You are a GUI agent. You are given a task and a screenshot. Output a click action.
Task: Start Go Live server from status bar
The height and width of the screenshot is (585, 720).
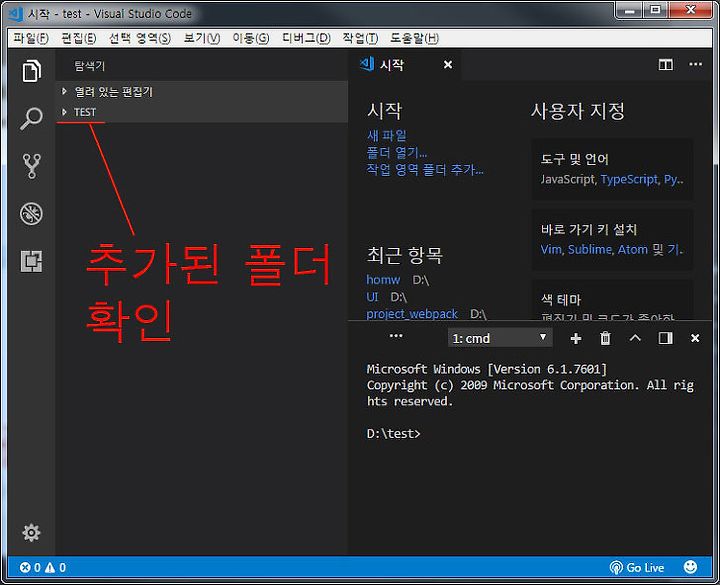pyautogui.click(x=636, y=568)
